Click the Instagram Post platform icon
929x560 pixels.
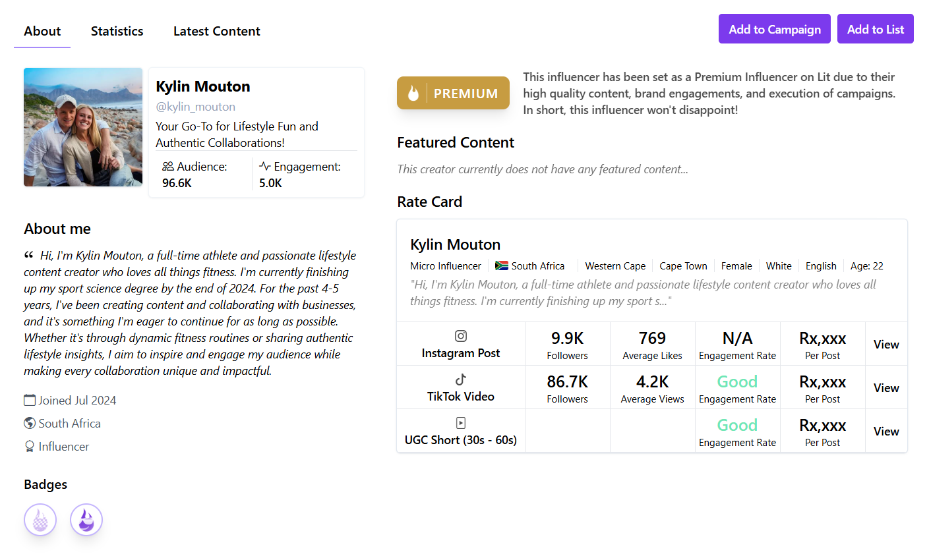(460, 336)
